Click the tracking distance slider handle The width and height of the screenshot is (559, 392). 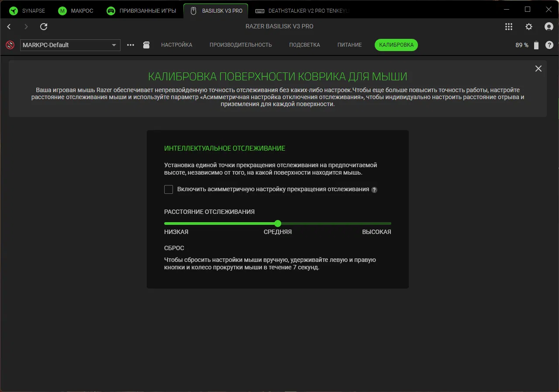[x=278, y=224]
